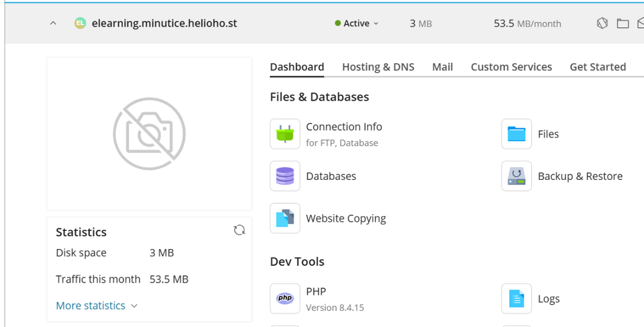Switch to the Hosting & DNS tab
The image size is (644, 327).
378,67
